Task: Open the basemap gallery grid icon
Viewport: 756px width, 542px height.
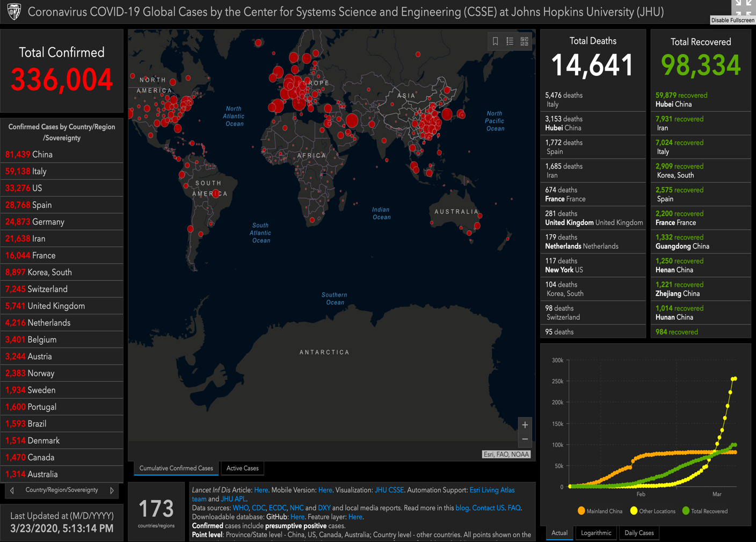Action: (x=525, y=41)
